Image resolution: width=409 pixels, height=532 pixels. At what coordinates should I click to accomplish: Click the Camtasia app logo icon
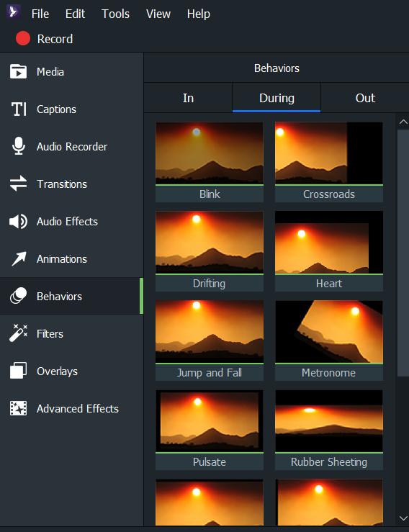[14, 12]
